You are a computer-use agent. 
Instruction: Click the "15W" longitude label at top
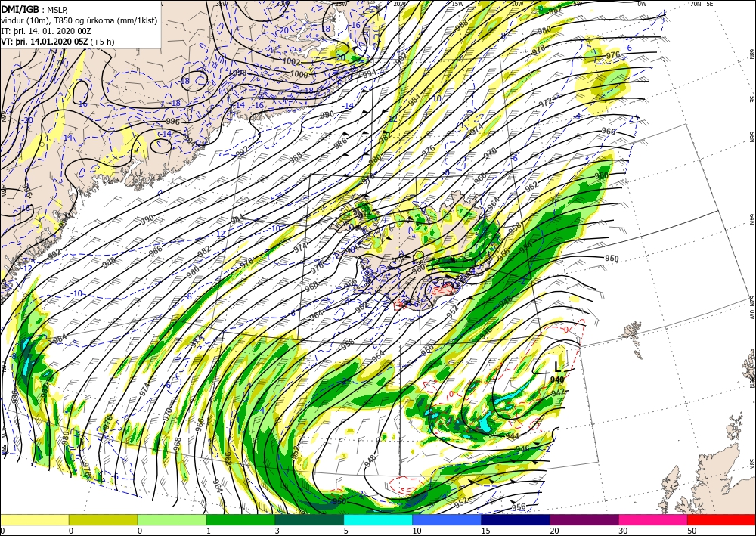pos(457,4)
